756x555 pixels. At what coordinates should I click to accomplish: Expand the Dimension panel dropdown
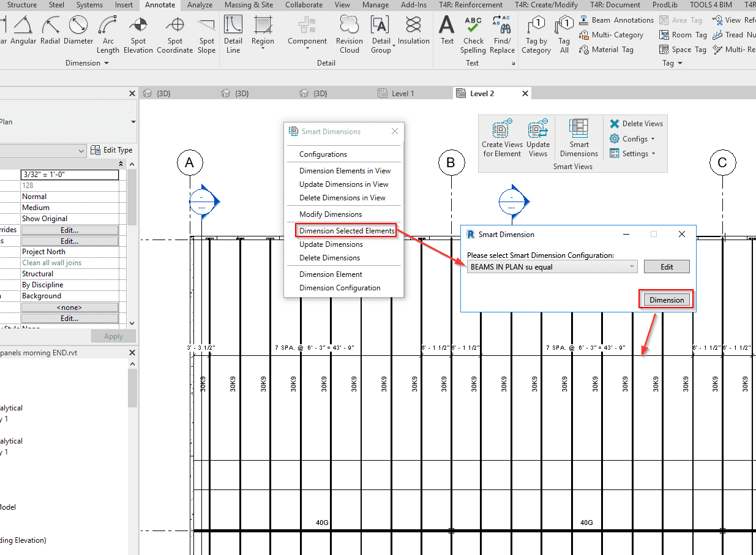[x=87, y=63]
